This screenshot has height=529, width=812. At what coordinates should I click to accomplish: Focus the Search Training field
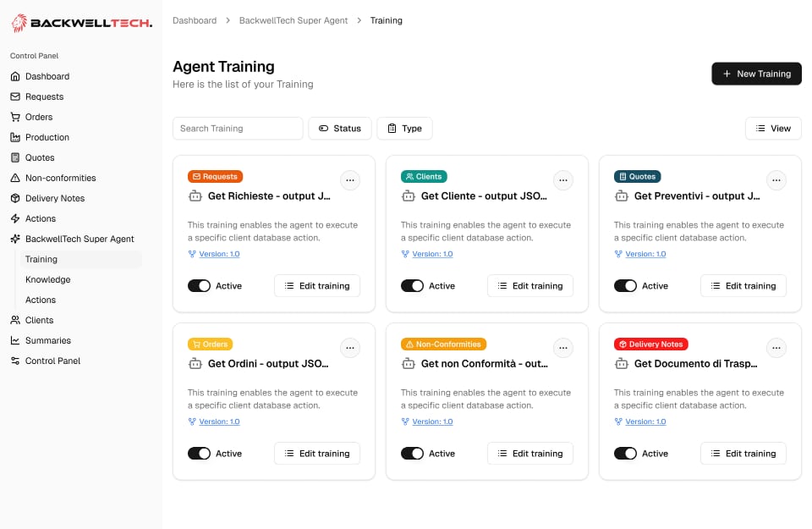click(238, 129)
